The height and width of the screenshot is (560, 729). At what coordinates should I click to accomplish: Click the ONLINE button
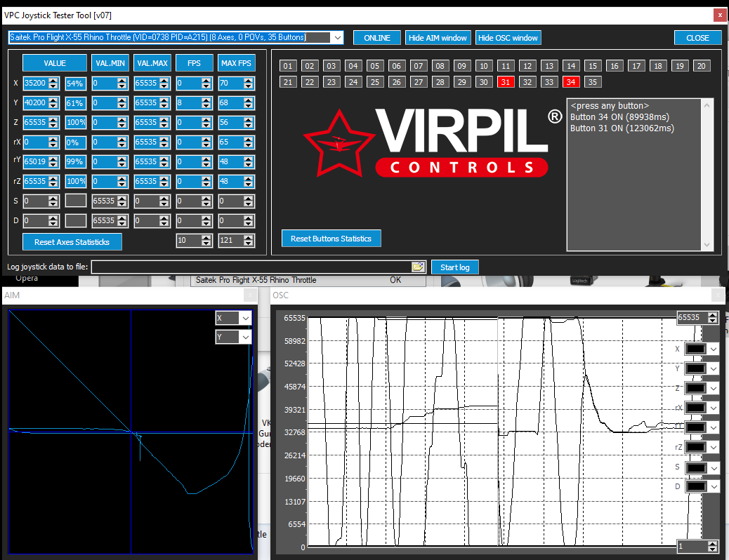[x=376, y=38]
